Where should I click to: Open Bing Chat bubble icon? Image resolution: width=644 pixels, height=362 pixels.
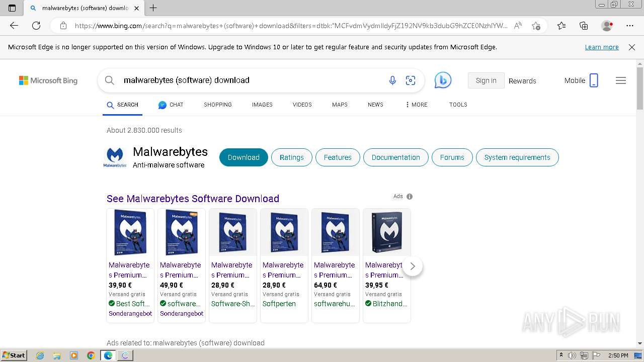pos(443,80)
